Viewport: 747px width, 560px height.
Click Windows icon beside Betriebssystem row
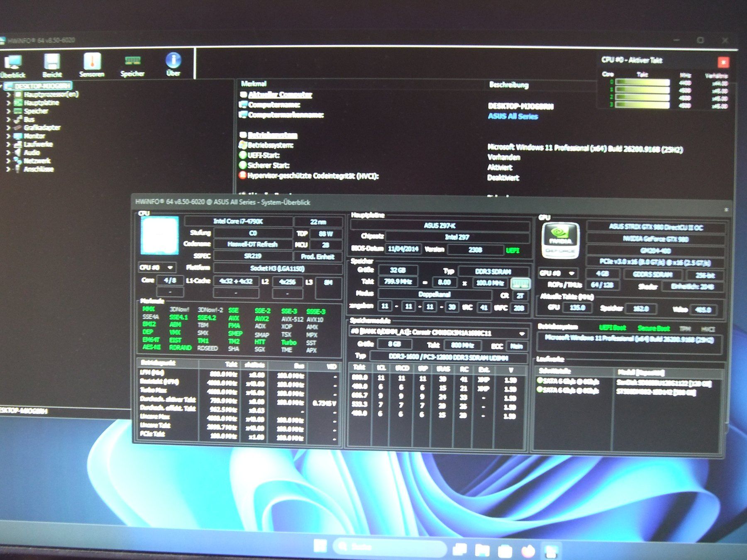coord(243,145)
